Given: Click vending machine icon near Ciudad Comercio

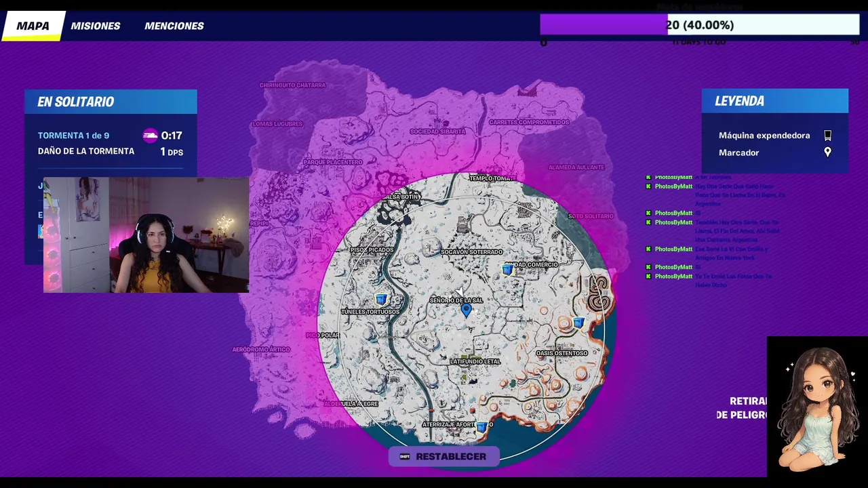Looking at the screenshot, I should click(x=507, y=270).
